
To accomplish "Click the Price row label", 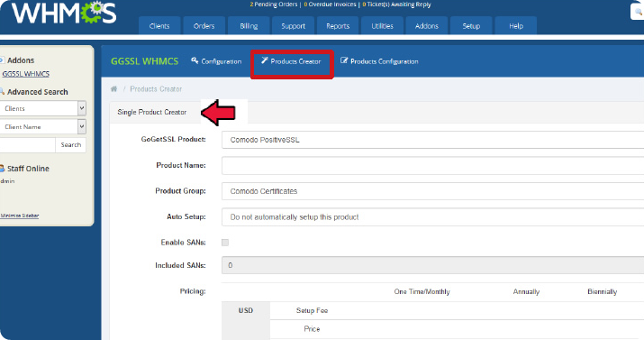I will [312, 329].
